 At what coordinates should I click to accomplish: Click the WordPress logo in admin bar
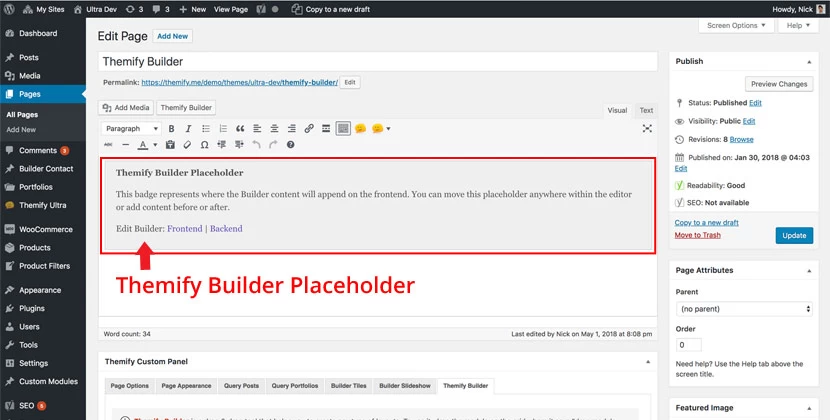pos(9,9)
